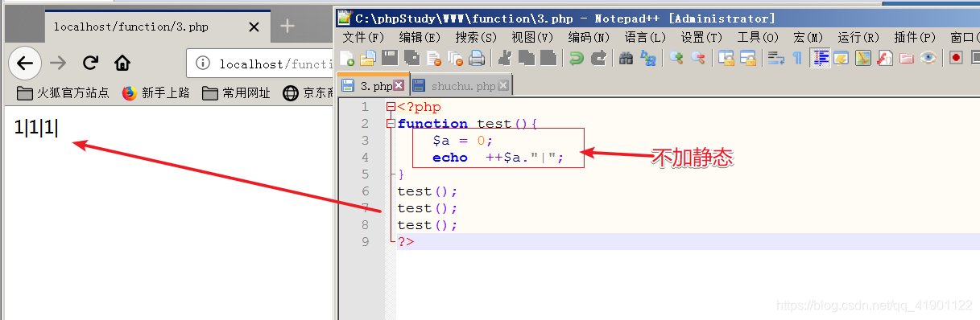
Task: Toggle Show all characters pilcrow icon
Action: pos(797,58)
